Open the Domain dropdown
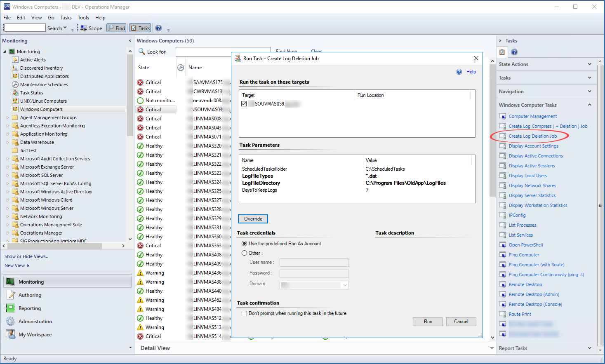This screenshot has width=605, height=364. coord(345,285)
